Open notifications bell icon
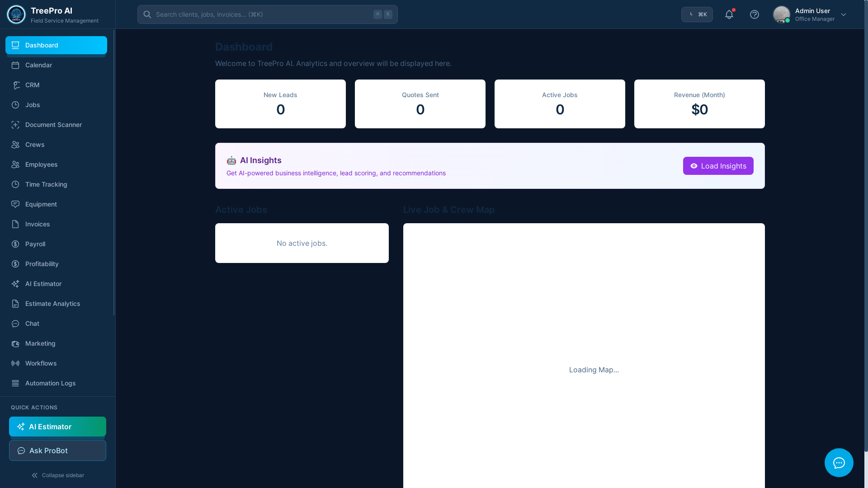Image resolution: width=868 pixels, height=488 pixels. point(729,14)
